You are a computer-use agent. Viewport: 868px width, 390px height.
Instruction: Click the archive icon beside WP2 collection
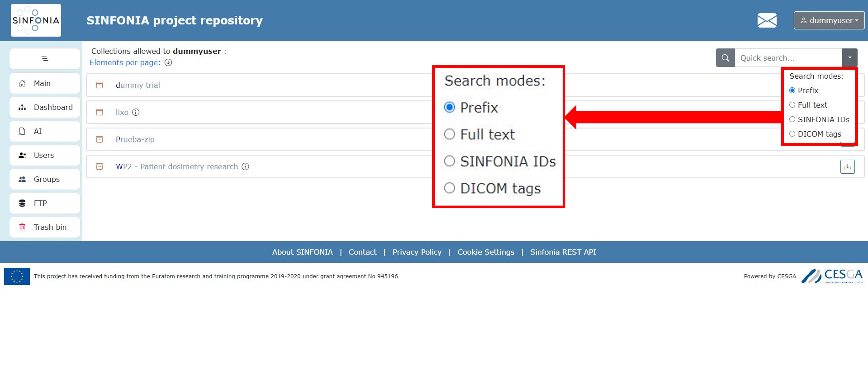click(x=99, y=166)
